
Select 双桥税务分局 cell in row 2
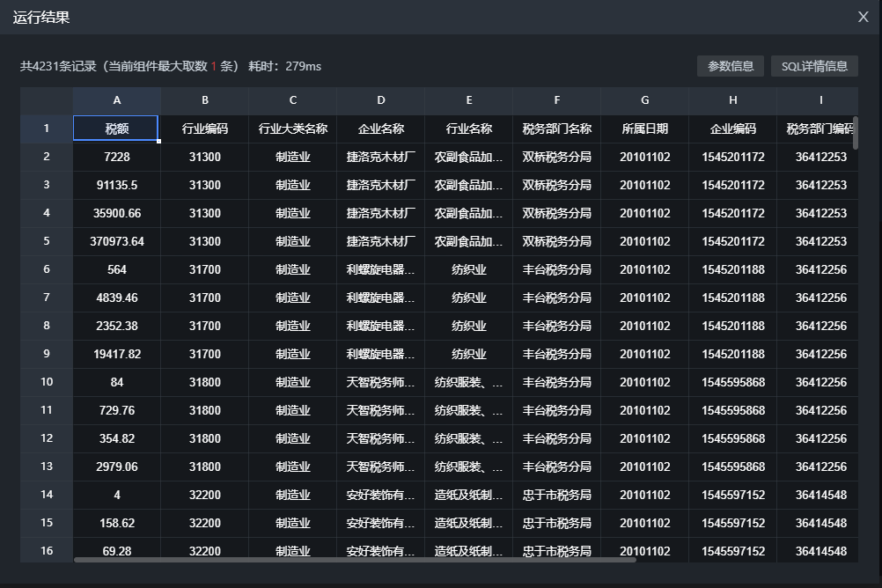[557, 157]
